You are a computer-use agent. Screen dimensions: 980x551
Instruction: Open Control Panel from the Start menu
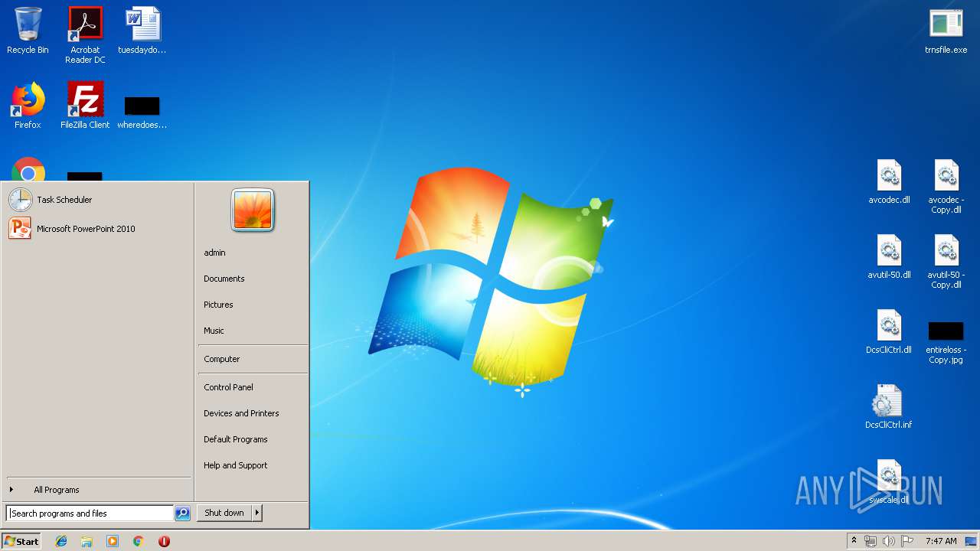pyautogui.click(x=253, y=387)
